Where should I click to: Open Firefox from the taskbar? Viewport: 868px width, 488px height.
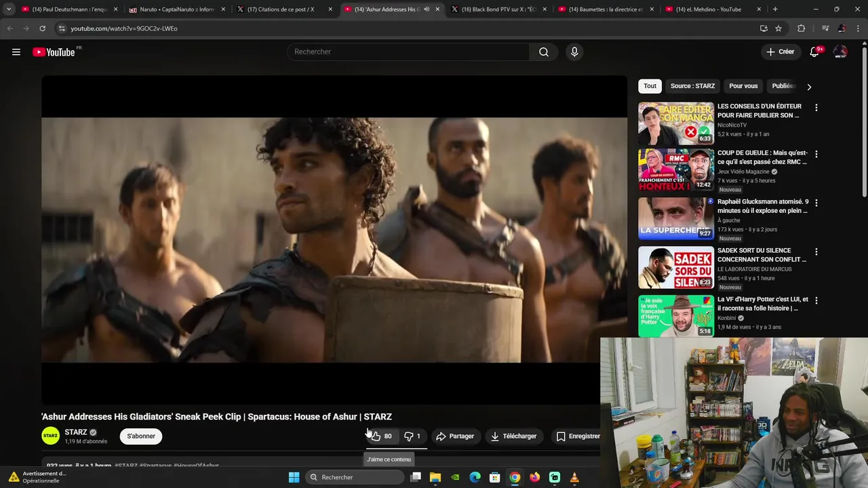pyautogui.click(x=535, y=477)
